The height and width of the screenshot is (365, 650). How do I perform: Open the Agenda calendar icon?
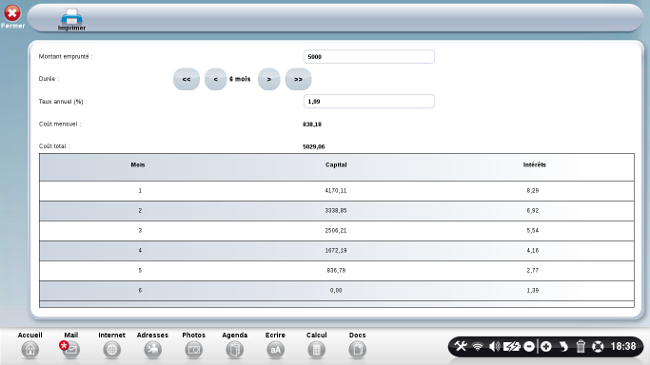235,350
